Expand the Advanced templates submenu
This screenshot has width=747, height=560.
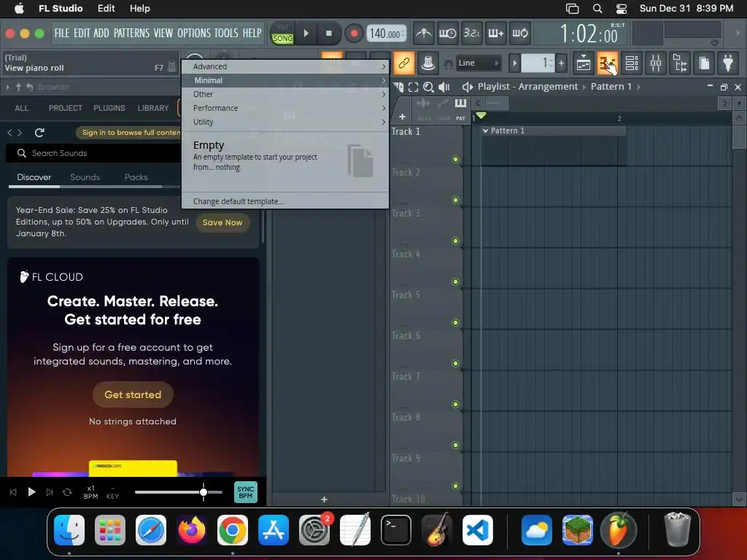pyautogui.click(x=285, y=66)
